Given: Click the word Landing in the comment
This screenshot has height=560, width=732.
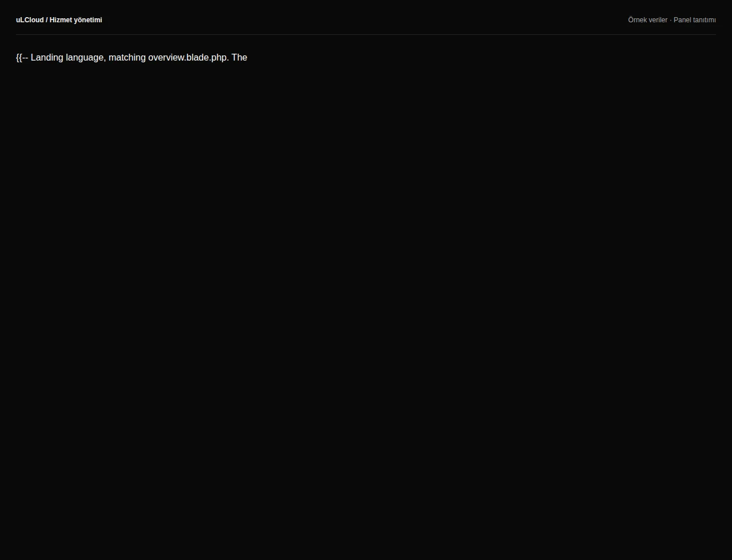Looking at the screenshot, I should (47, 58).
